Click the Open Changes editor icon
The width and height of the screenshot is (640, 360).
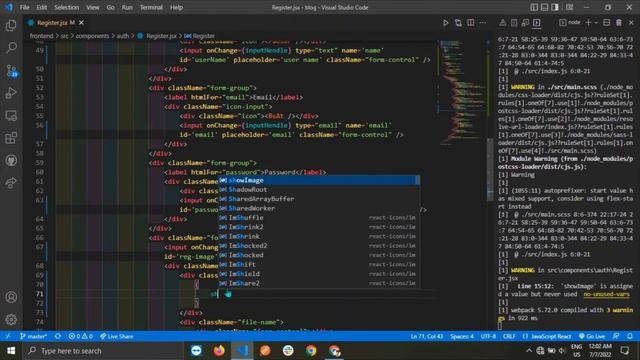click(x=458, y=23)
